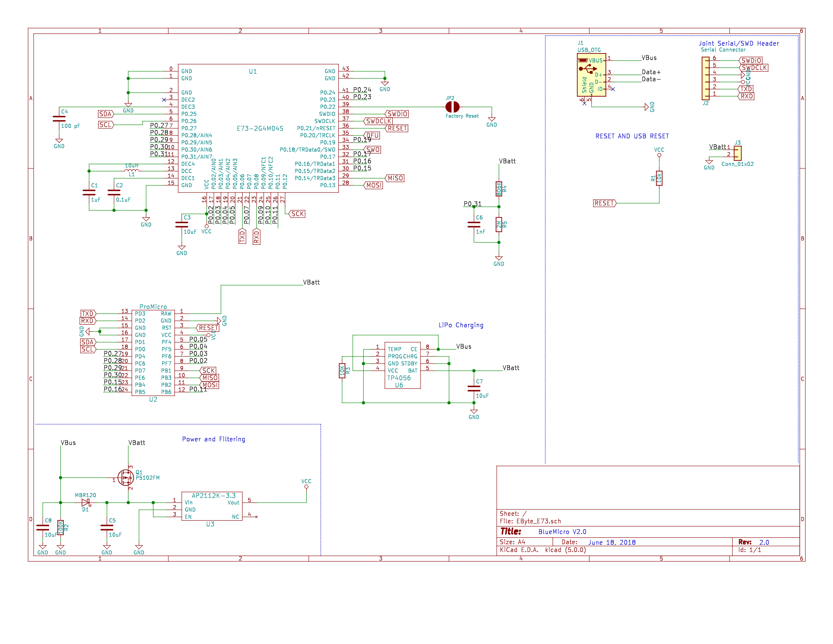Screen dimensions: 833x644
Task: Select the J3 Conn_01x02 battery connector
Action: click(738, 153)
